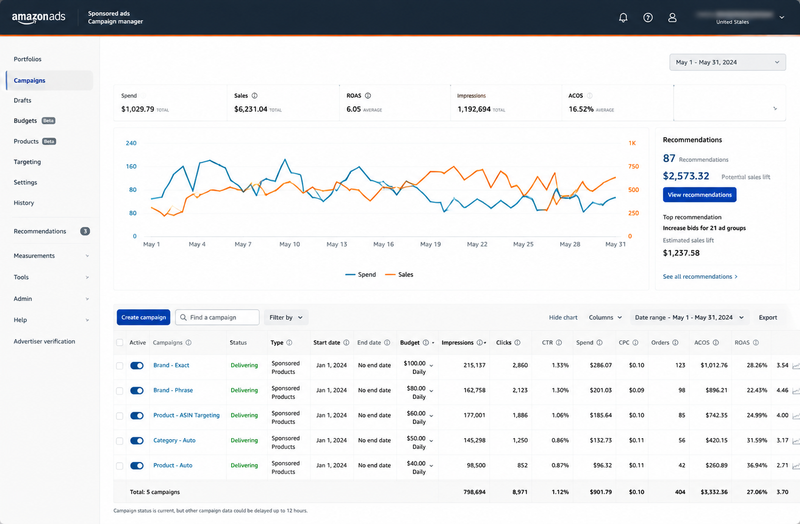The height and width of the screenshot is (524, 800).
Task: Click the info icon beside ROAS metric
Action: coord(368,95)
